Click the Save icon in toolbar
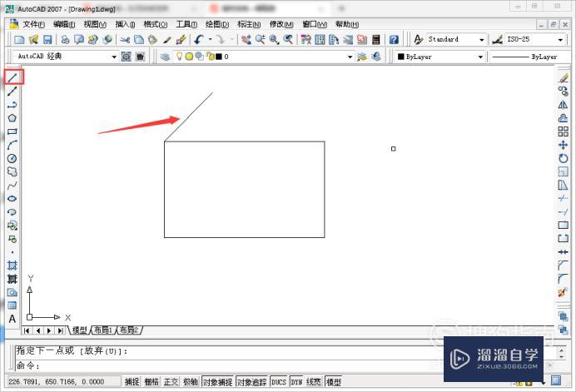This screenshot has width=576, height=392. 47,39
